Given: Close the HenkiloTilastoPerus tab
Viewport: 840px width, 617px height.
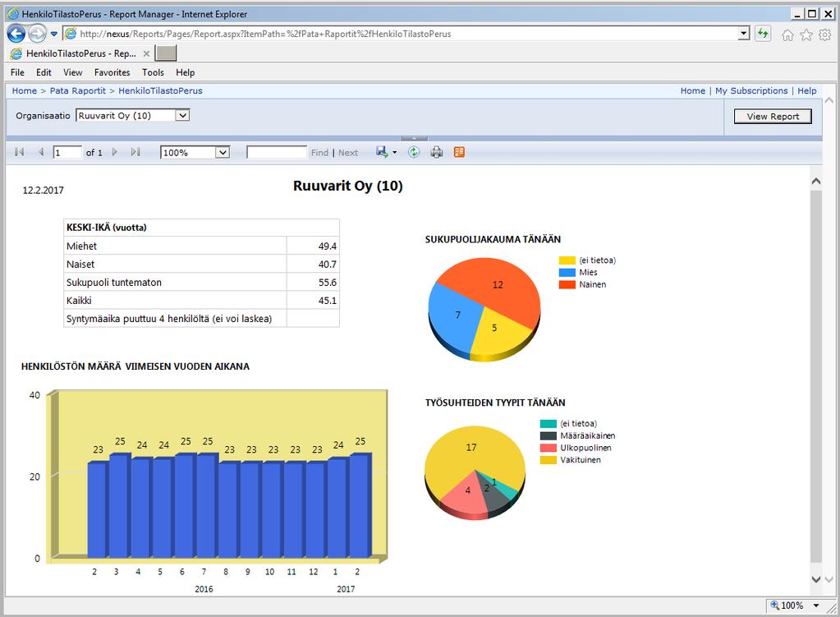Looking at the screenshot, I should pyautogui.click(x=146, y=53).
